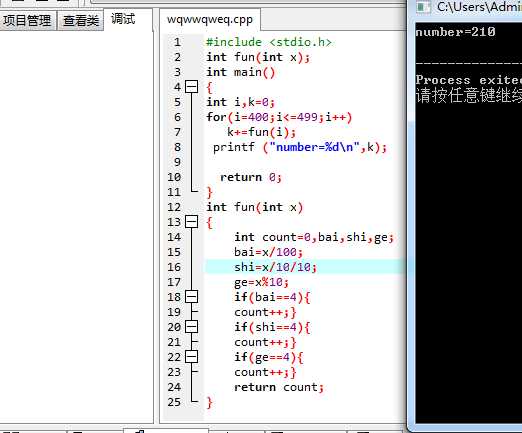Click the printf statement on line 8
This screenshot has height=433, width=522.
tap(300, 147)
